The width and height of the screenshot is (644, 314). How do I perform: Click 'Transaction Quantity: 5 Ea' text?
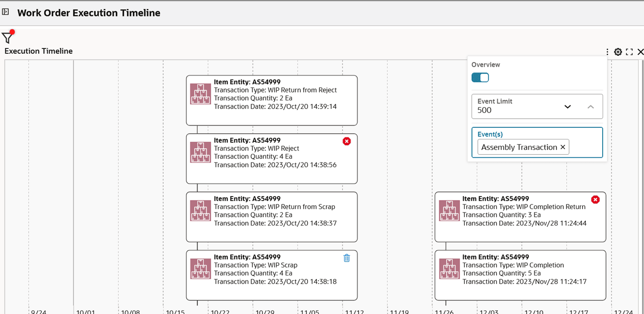[501, 273]
